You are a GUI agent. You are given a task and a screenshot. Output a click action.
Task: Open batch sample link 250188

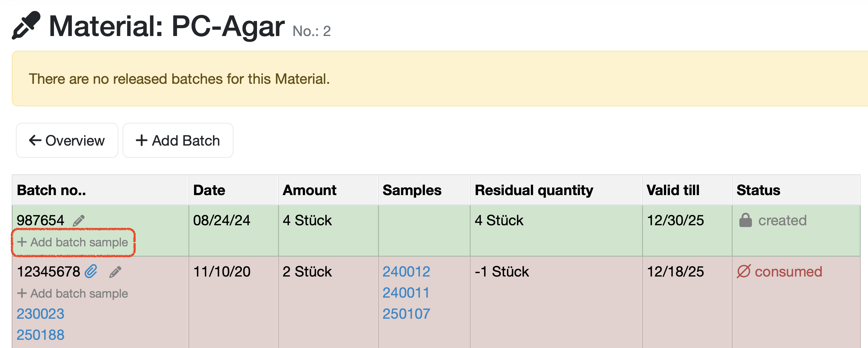(x=40, y=335)
